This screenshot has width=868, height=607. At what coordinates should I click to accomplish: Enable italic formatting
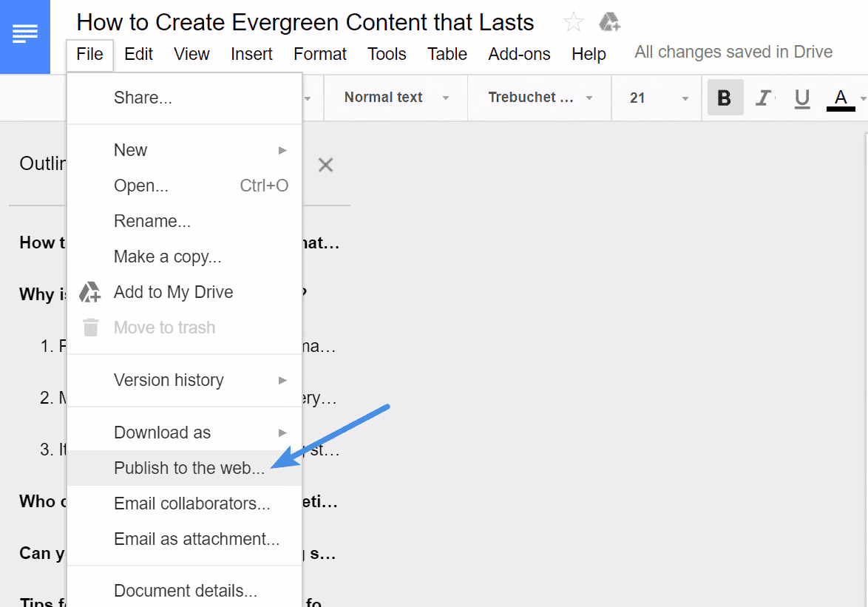(x=763, y=97)
